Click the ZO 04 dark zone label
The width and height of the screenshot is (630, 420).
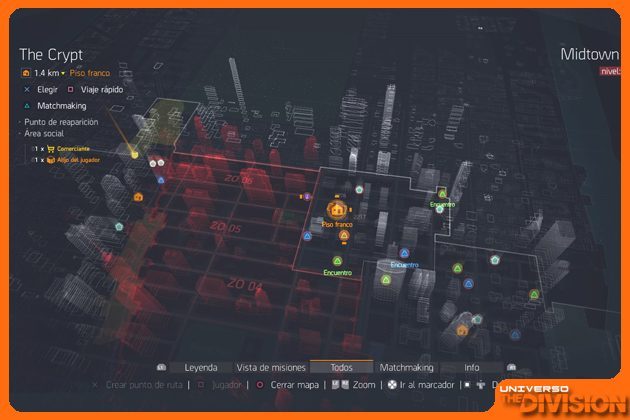pyautogui.click(x=245, y=285)
